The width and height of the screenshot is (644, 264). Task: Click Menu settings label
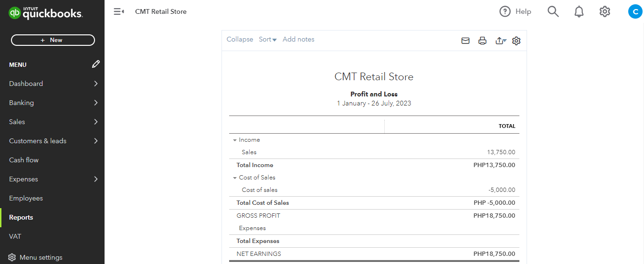click(41, 257)
